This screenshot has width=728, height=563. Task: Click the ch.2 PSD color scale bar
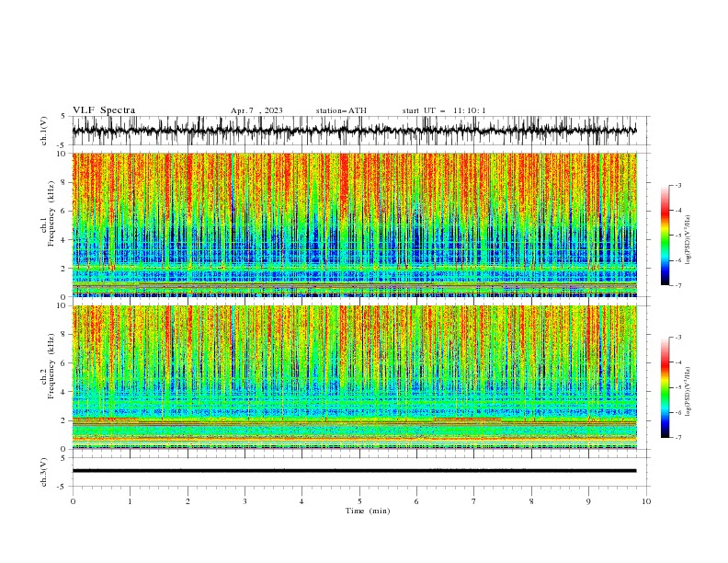point(665,387)
